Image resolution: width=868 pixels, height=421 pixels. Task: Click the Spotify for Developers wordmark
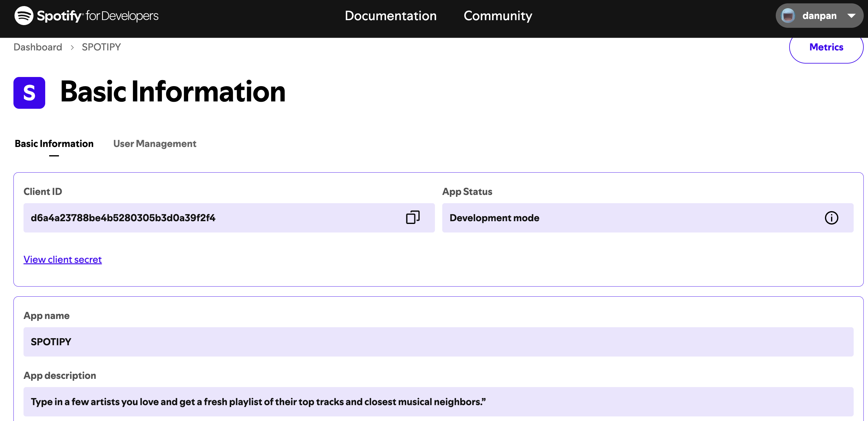click(98, 16)
